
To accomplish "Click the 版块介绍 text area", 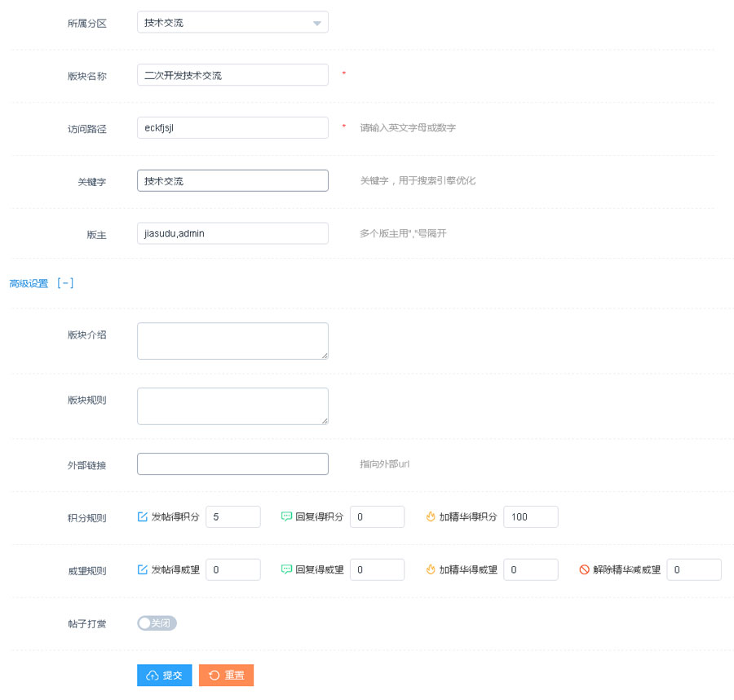I will [x=232, y=341].
